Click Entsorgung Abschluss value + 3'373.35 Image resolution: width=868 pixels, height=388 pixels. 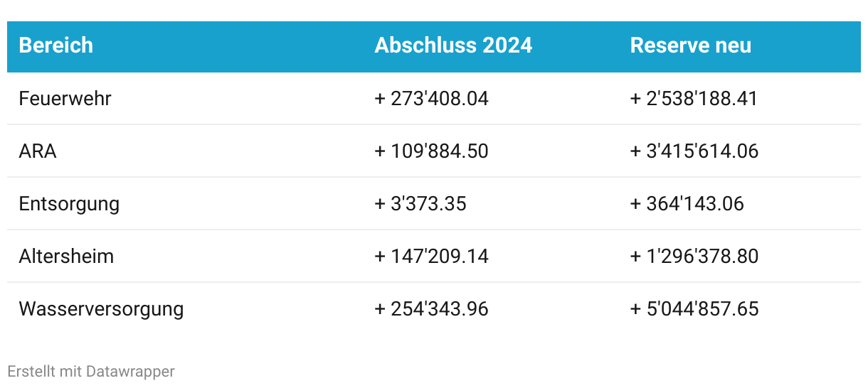420,204
